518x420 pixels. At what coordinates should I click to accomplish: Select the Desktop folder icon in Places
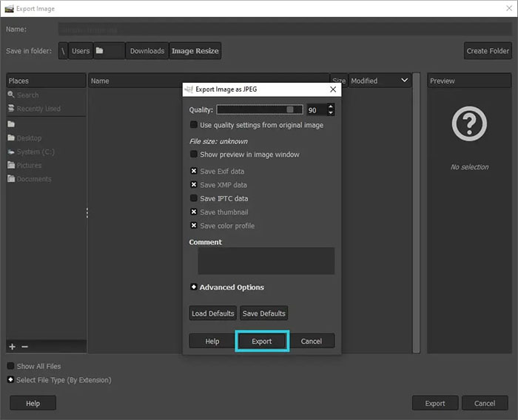tap(12, 138)
